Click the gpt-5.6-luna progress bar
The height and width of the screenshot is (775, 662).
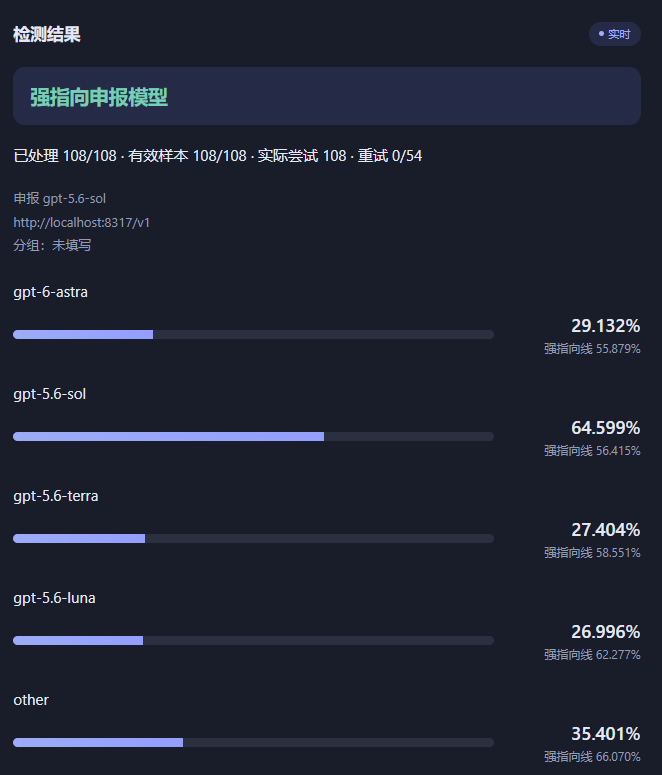click(x=253, y=641)
